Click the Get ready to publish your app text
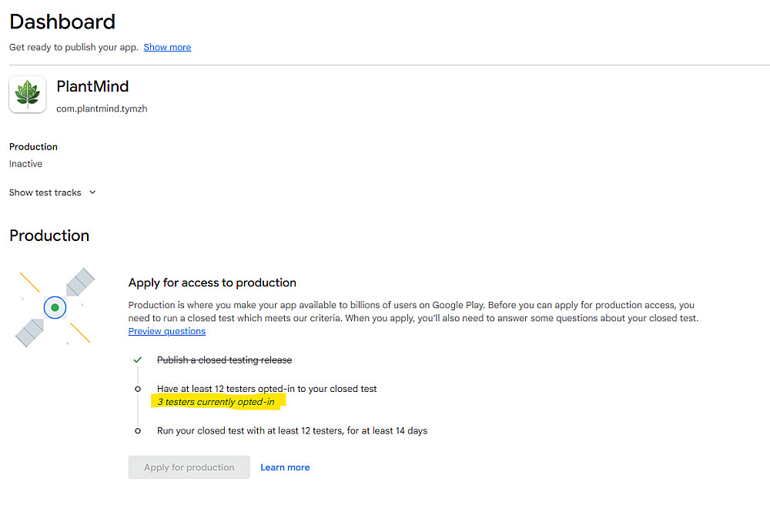This screenshot has height=532, width=770. coord(74,47)
